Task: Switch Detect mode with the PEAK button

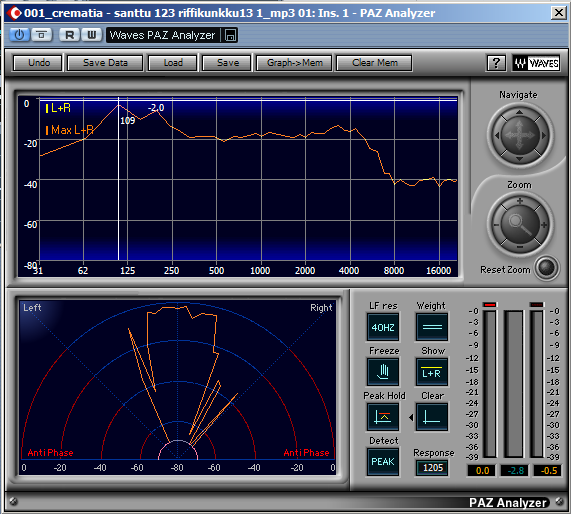Action: [383, 462]
